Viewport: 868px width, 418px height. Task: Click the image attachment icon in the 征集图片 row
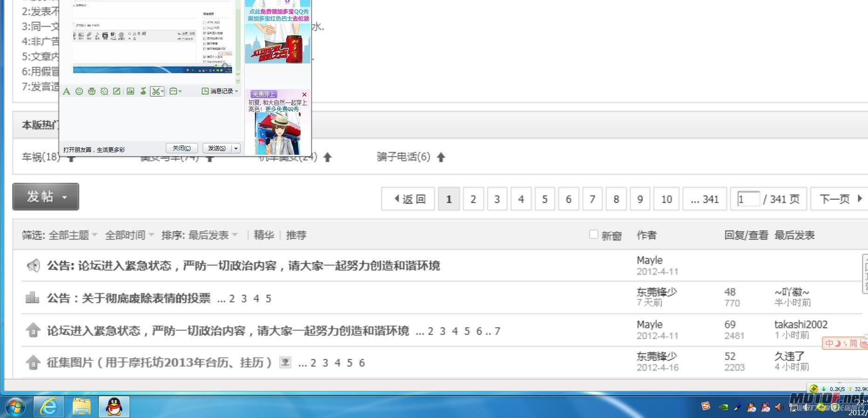click(285, 362)
